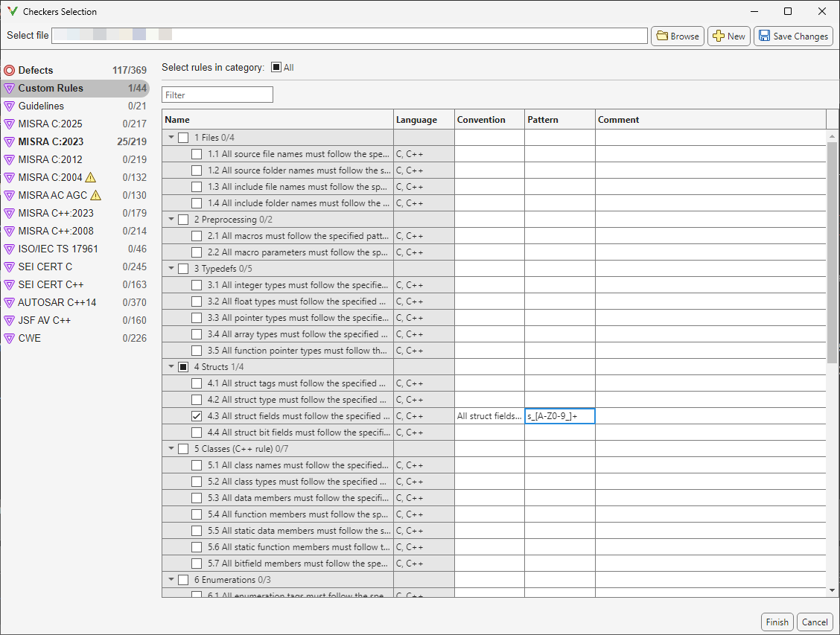Click the Finish button

[x=777, y=622]
